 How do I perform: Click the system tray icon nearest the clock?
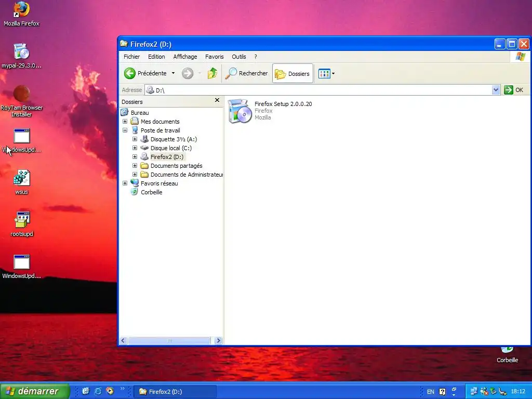(502, 392)
